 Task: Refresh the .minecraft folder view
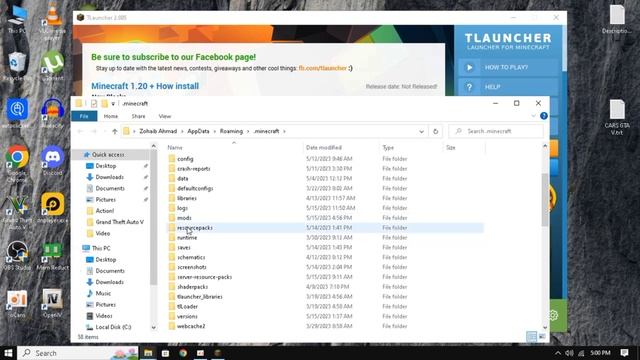pyautogui.click(x=436, y=131)
